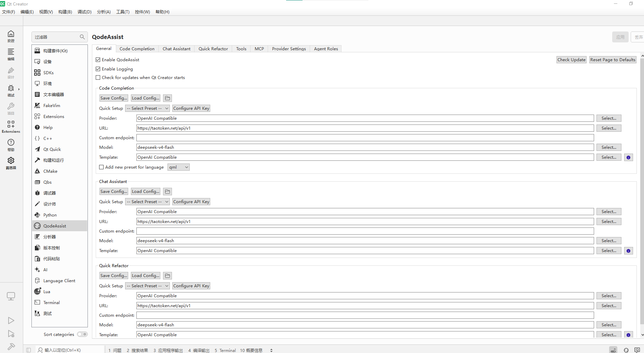644x353 pixels.
Task: Open config folder in Code Completion section
Action: pyautogui.click(x=167, y=98)
